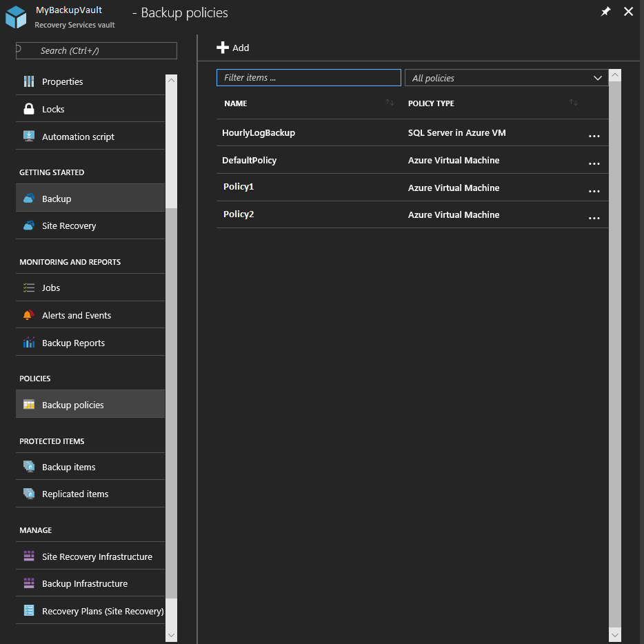Pin the Backup policies blade
The image size is (644, 644).
pos(605,11)
